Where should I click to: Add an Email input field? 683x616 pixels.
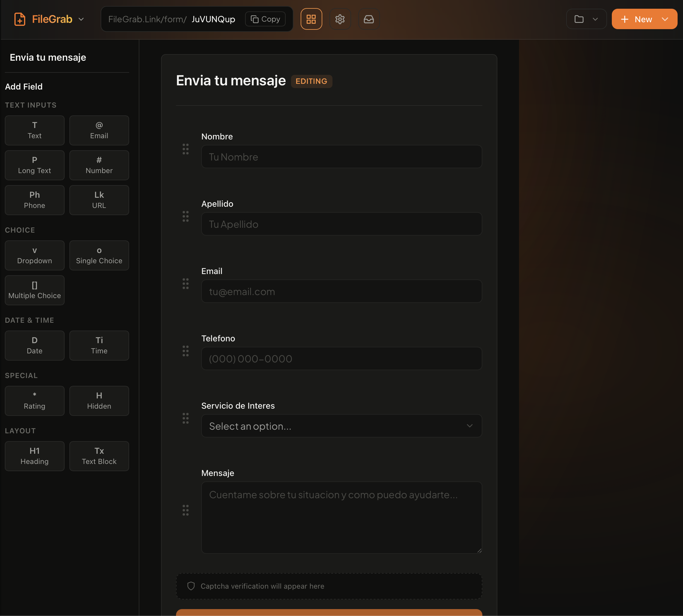pyautogui.click(x=99, y=130)
